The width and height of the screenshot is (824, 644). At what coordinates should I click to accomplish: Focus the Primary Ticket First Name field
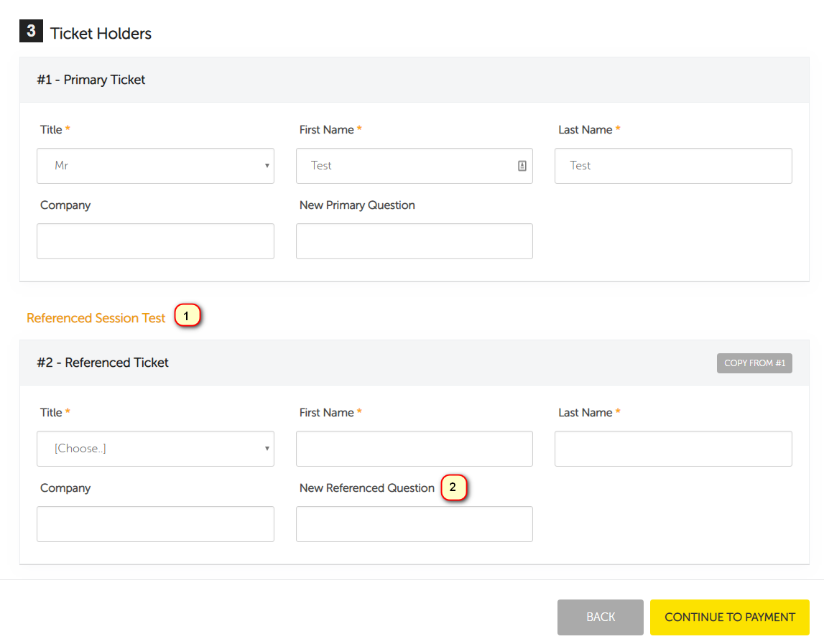(406, 166)
